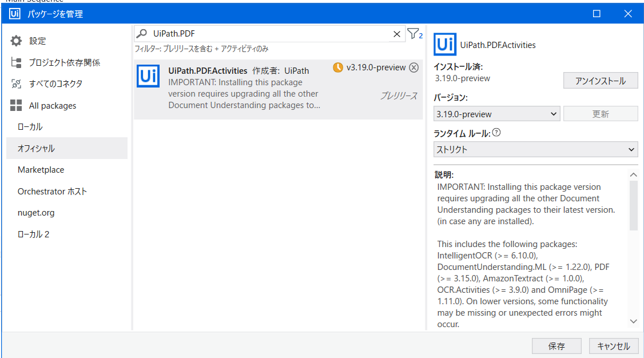Viewport: 644px width, 358px height.
Task: Select the Marketplace package source
Action: click(x=67, y=169)
